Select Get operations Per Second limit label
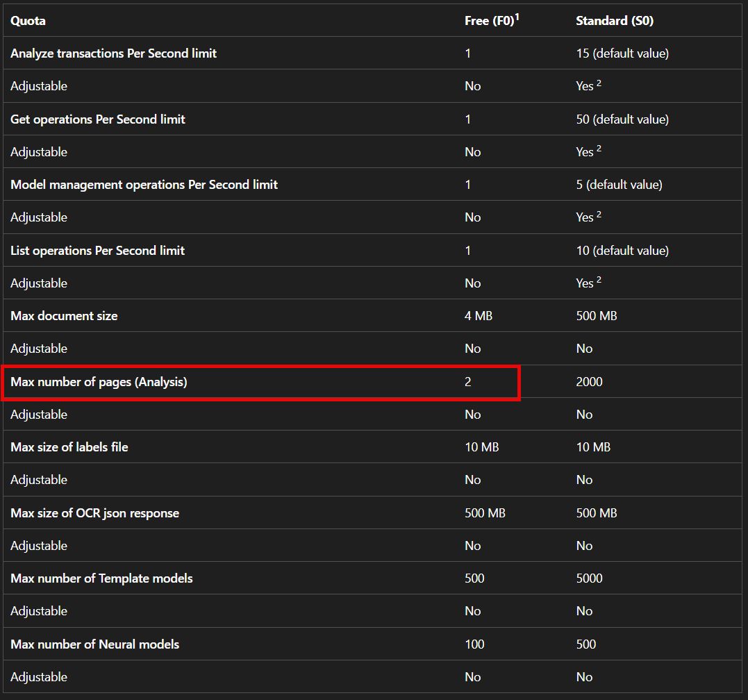The width and height of the screenshot is (748, 700). pyautogui.click(x=98, y=119)
